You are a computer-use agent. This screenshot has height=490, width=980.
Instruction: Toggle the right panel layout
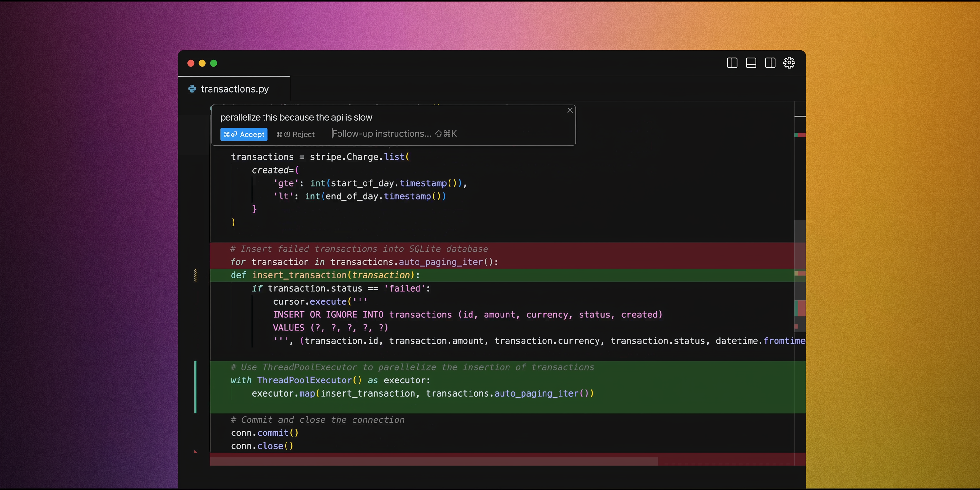pos(770,63)
